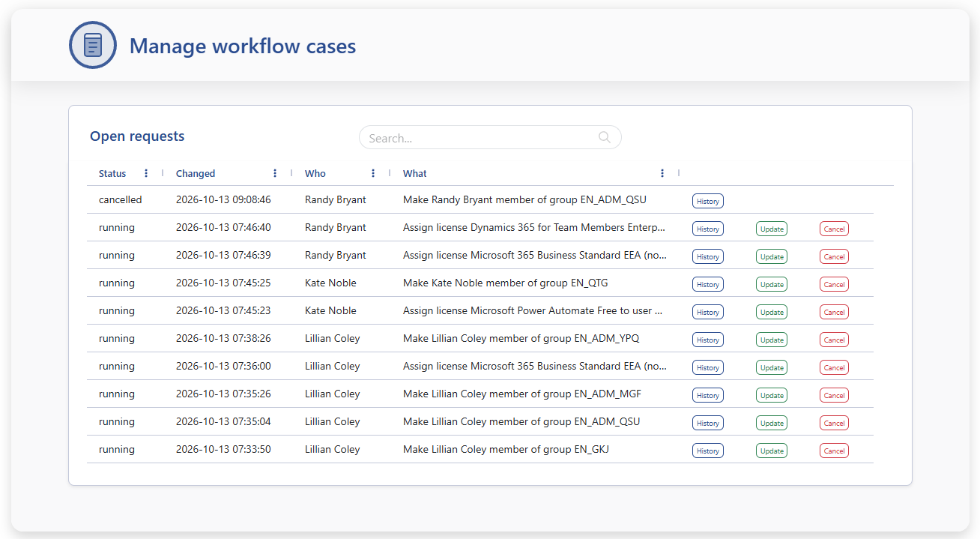Update the EN_ADM_YPQ group request
Screen dimensions: 980x539
(772, 340)
